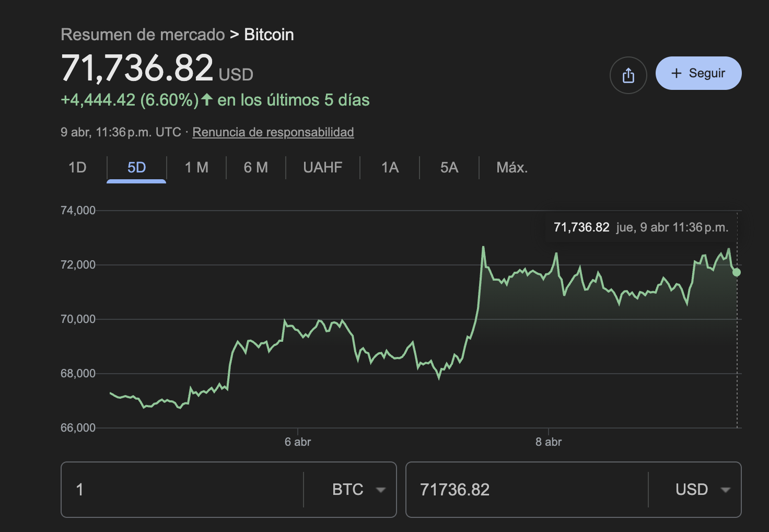Select the 1A time range

(x=389, y=167)
